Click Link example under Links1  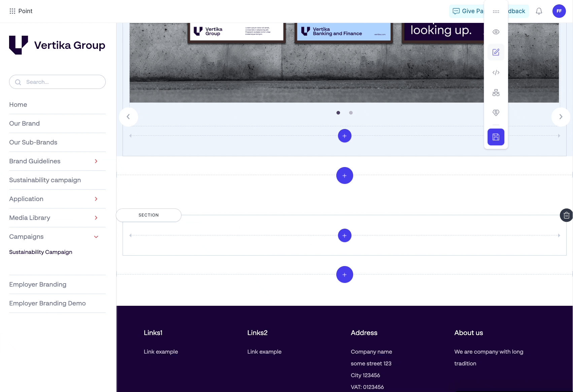point(161,352)
